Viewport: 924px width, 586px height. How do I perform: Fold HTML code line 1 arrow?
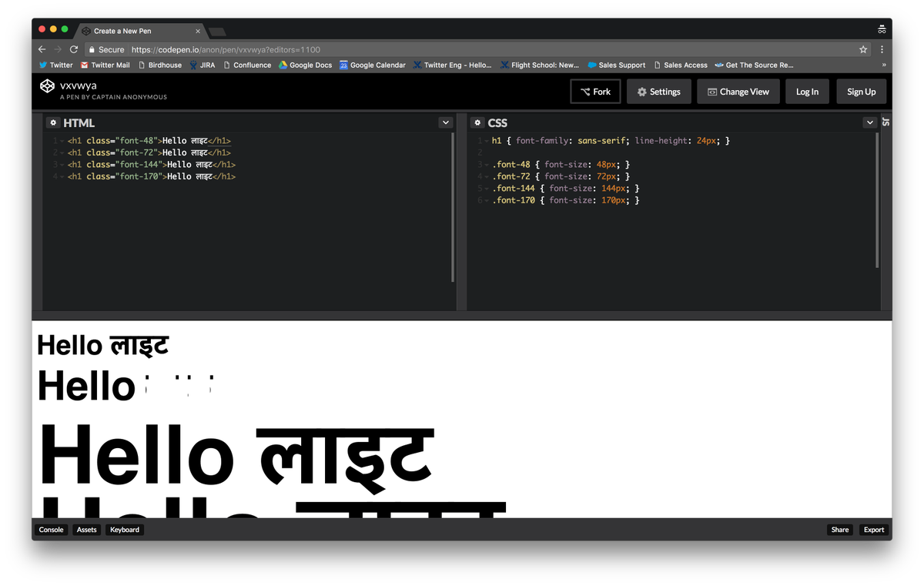(62, 142)
